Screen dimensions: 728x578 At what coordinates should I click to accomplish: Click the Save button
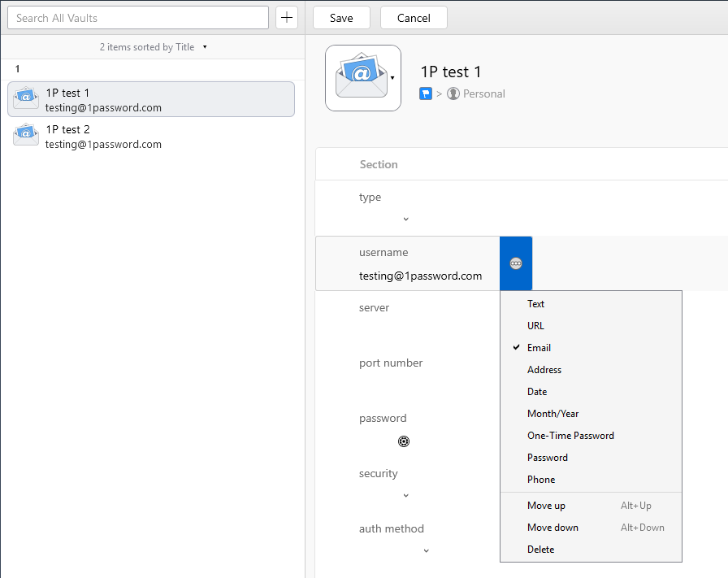(x=341, y=18)
